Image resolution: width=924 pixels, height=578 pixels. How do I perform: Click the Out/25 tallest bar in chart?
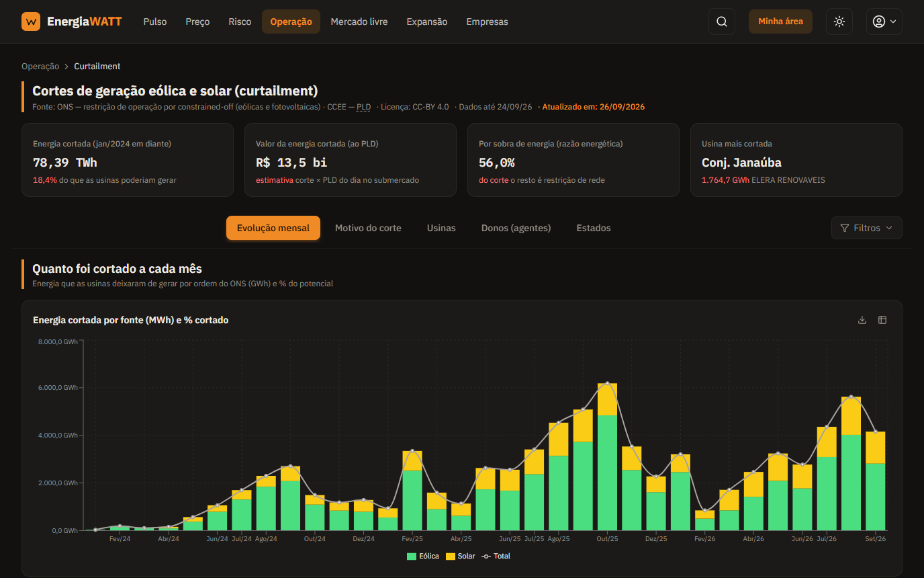607,456
